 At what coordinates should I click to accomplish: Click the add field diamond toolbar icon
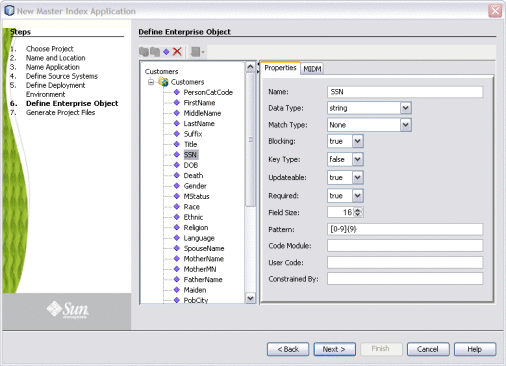tap(166, 52)
